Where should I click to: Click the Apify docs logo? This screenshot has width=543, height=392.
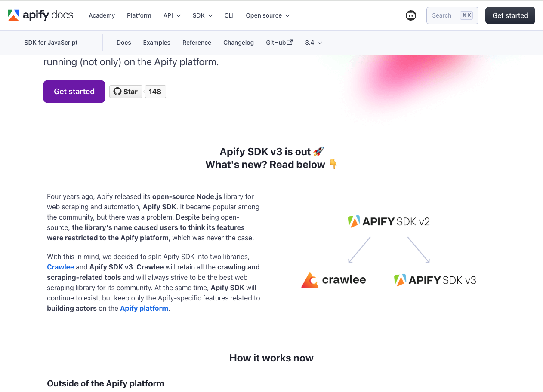click(40, 15)
